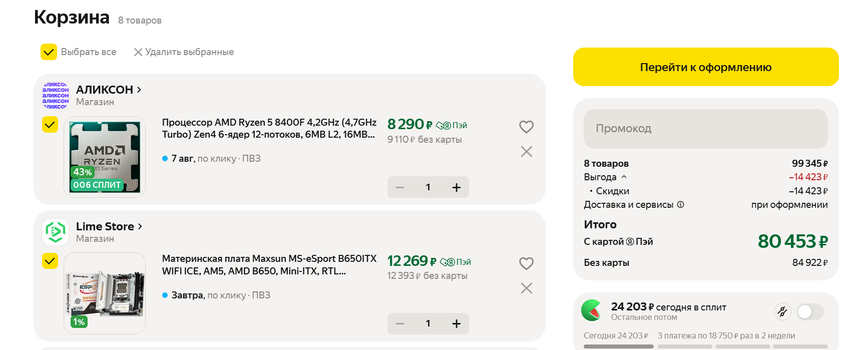Enable the Split payment toggle
The height and width of the screenshot is (350, 868).
click(x=810, y=312)
